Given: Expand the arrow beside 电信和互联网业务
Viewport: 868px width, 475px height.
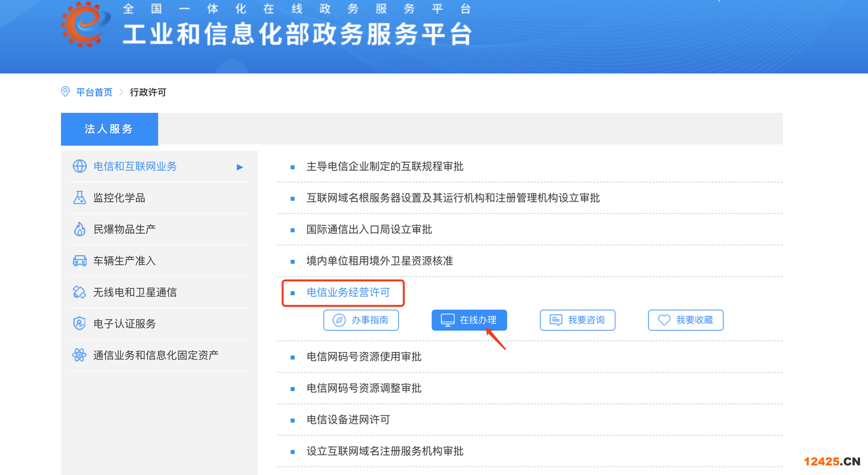Looking at the screenshot, I should pos(240,167).
